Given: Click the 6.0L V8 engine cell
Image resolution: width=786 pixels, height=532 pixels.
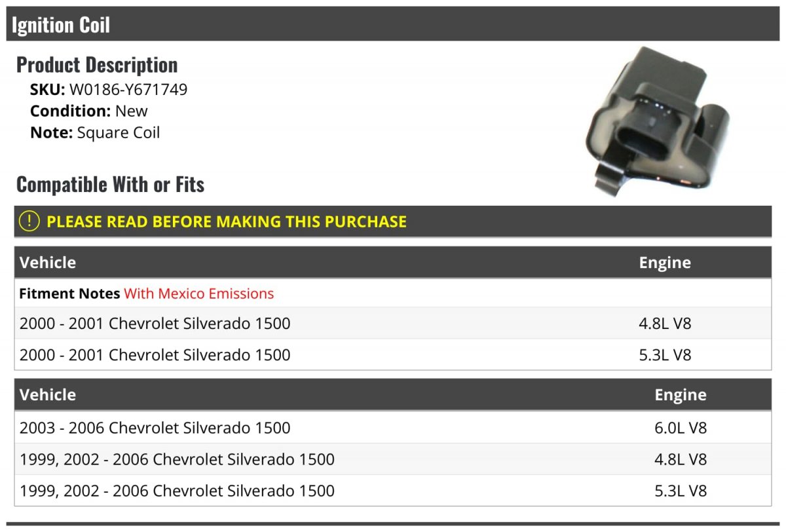Looking at the screenshot, I should pyautogui.click(x=681, y=428).
